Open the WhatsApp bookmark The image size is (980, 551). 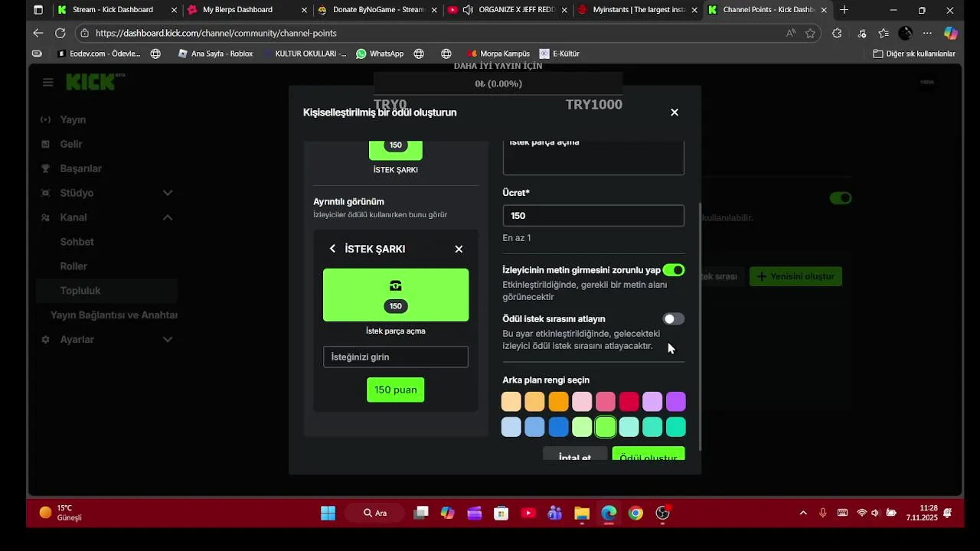click(380, 54)
